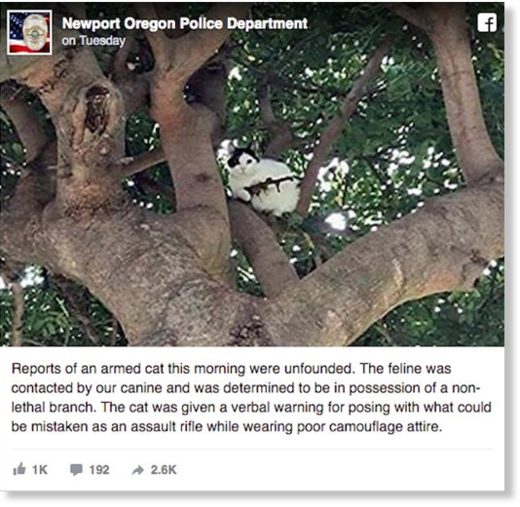520x507 pixels.
Task: Share the post using arrow icon
Action: tap(138, 470)
